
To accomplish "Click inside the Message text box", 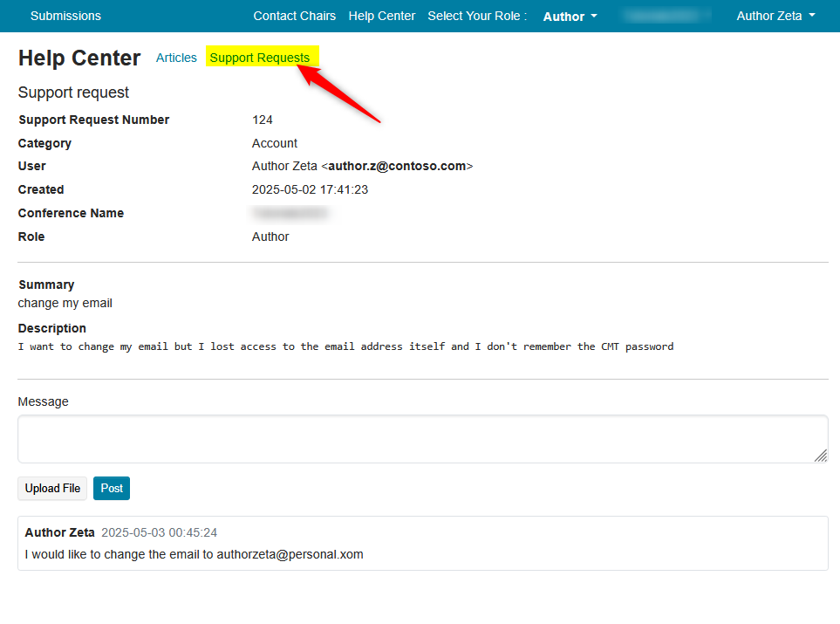I will tap(422, 438).
